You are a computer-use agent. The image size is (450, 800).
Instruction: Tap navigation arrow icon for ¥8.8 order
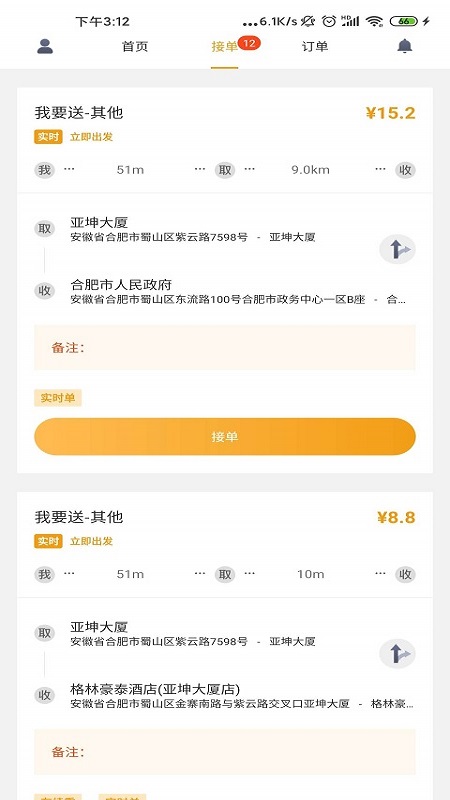[x=397, y=654]
